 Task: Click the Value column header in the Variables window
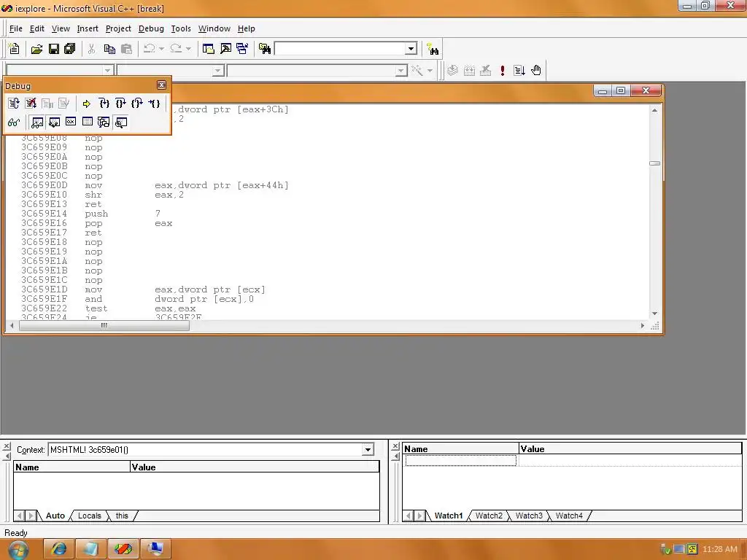[x=255, y=467]
